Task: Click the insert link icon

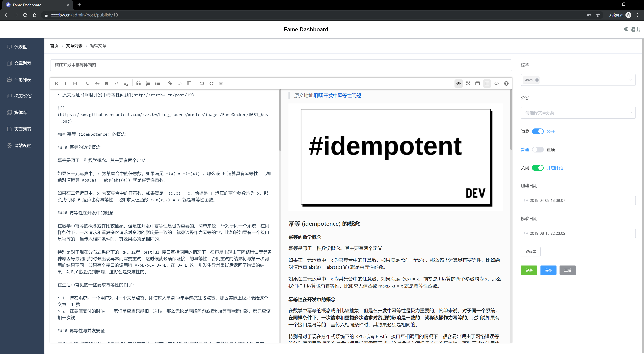Action: tap(170, 83)
